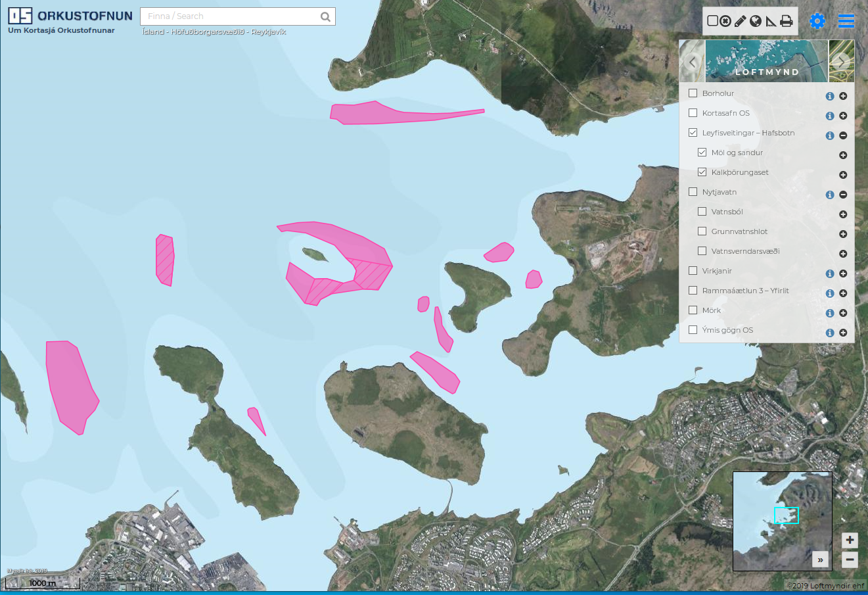Collapse the Nytjavatn layer group
Screen dimensions: 868x595
pyautogui.click(x=843, y=195)
